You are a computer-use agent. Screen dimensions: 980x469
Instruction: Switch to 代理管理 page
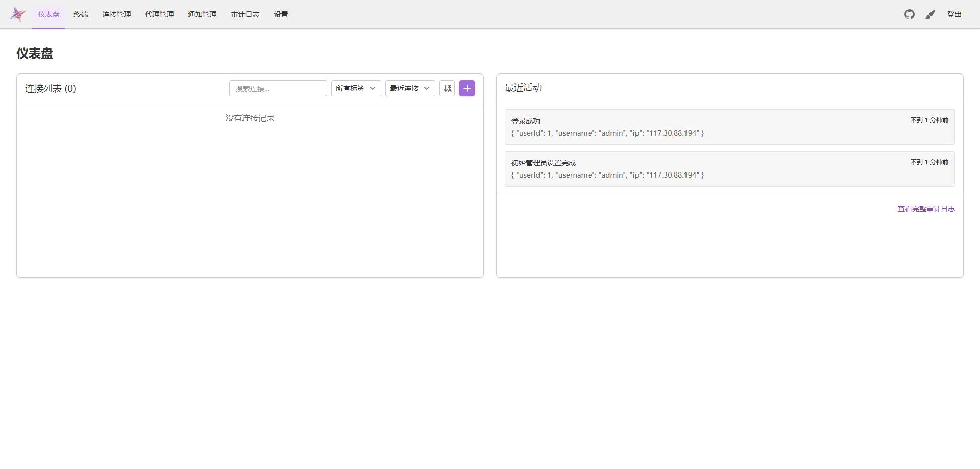[159, 14]
